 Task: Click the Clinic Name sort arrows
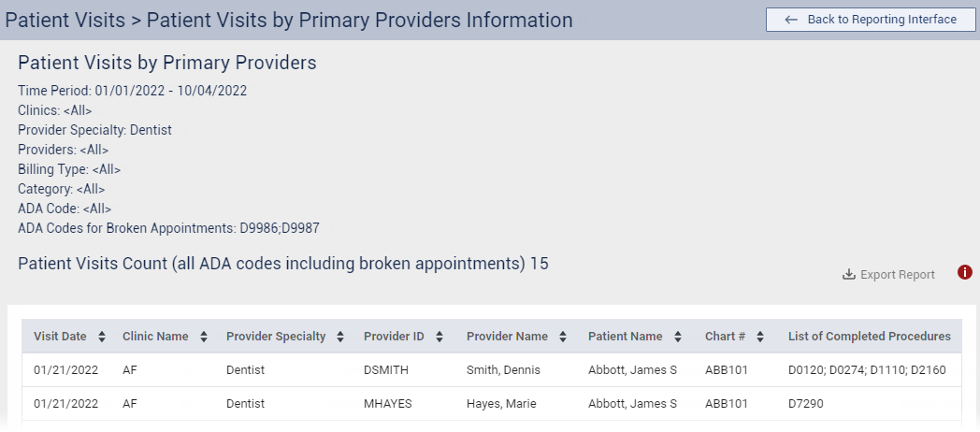[x=204, y=337]
